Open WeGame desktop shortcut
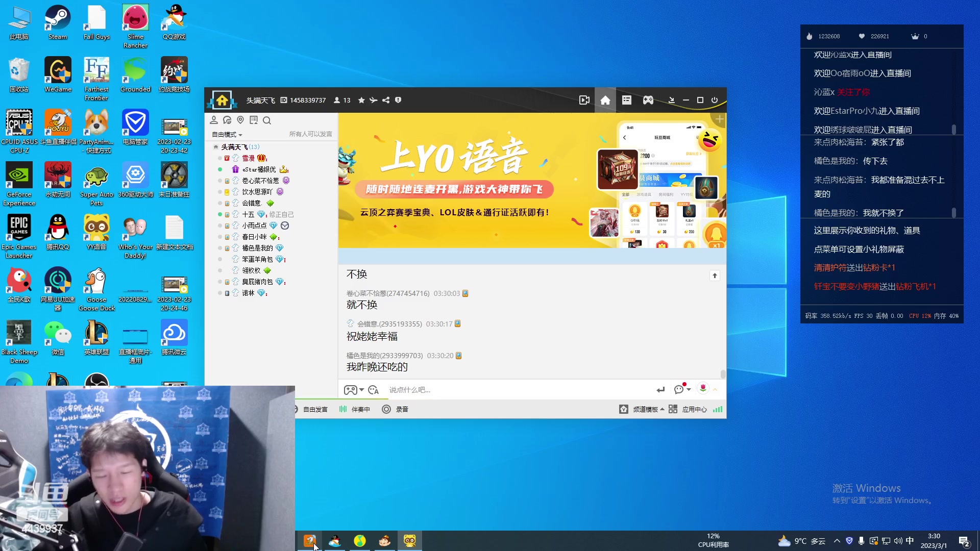 [58, 75]
